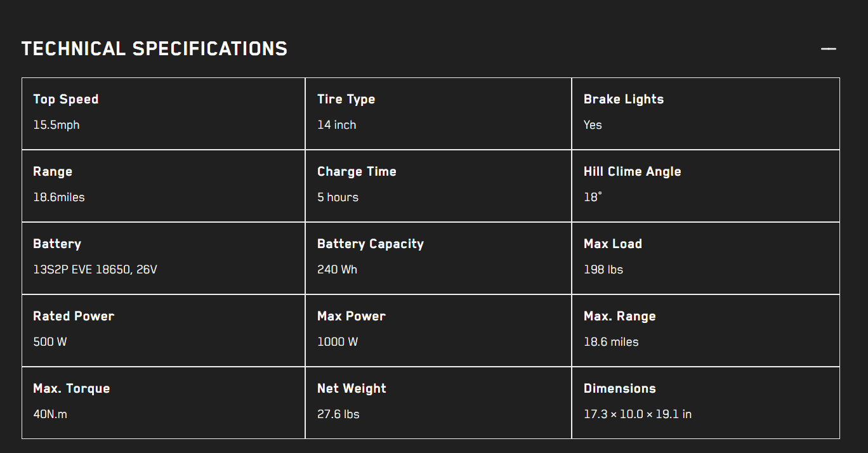Select the Tire Type cell
Viewport: 868px width, 453px height.
(x=346, y=99)
